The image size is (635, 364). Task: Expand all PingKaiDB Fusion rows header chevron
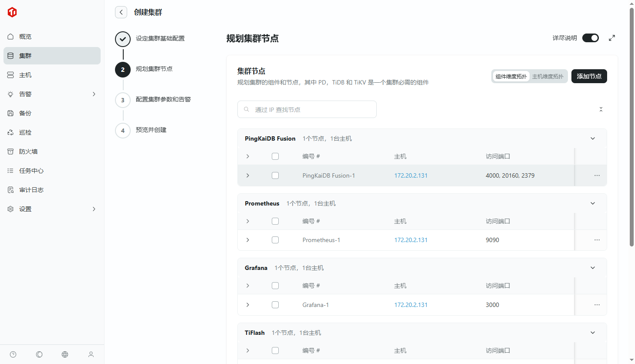coord(248,156)
